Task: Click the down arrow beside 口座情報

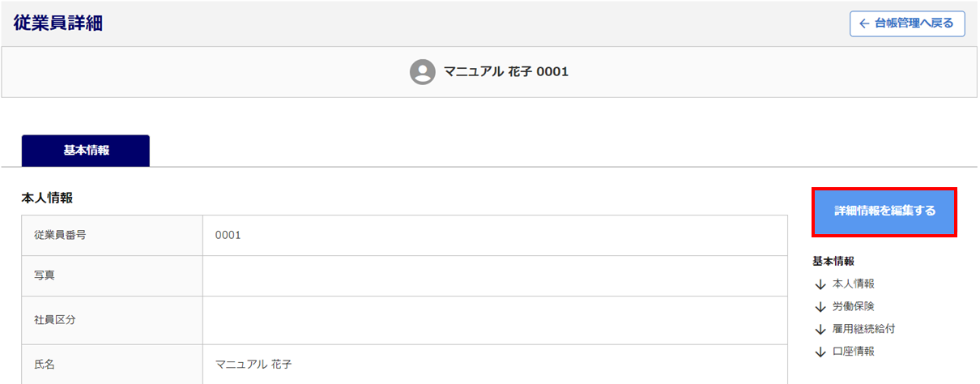Action: (x=820, y=352)
